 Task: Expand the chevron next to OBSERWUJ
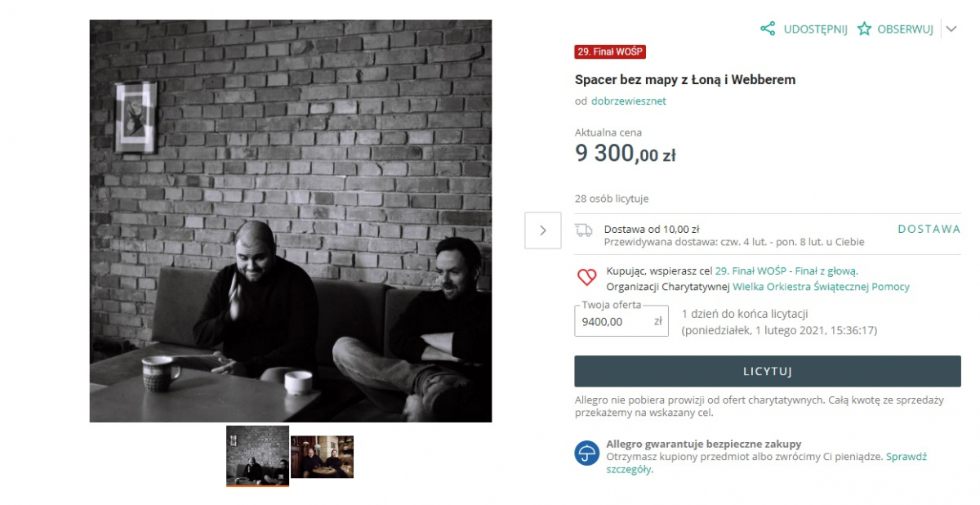tap(951, 29)
